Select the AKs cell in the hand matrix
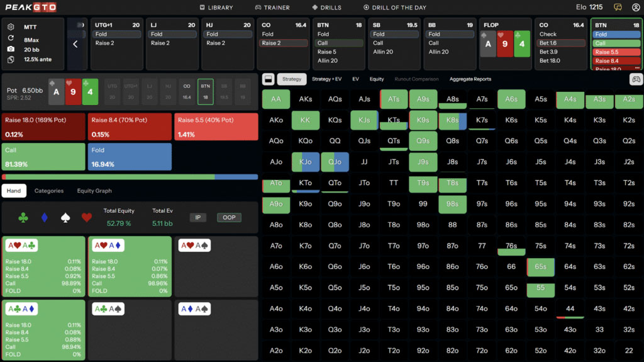 305,99
